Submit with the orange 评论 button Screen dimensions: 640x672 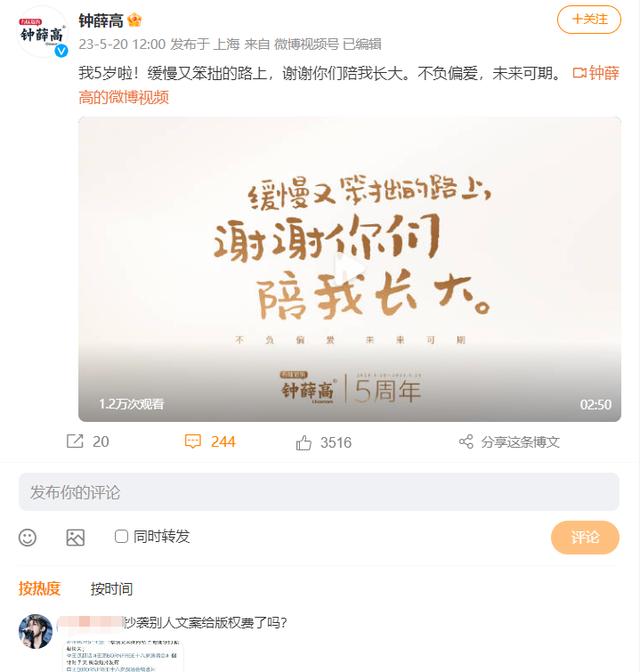pos(585,537)
